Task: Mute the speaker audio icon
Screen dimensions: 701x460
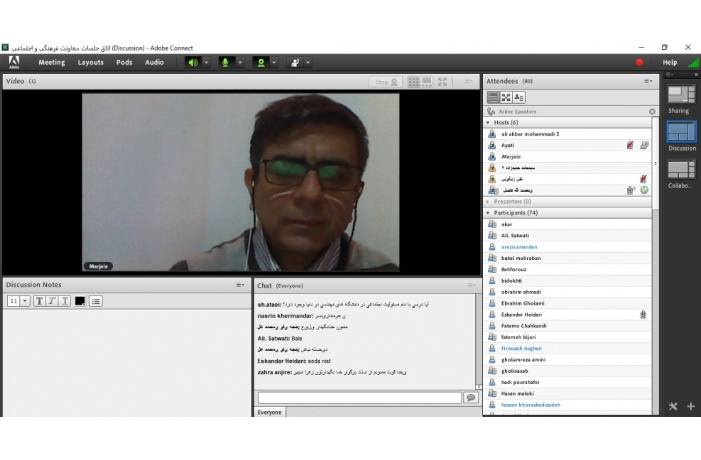Action: (193, 63)
